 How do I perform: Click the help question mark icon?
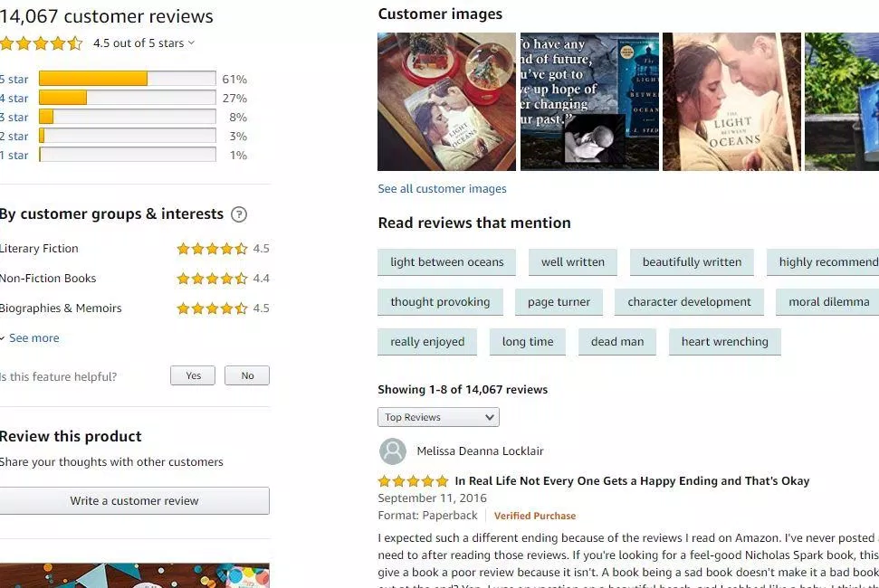(239, 213)
